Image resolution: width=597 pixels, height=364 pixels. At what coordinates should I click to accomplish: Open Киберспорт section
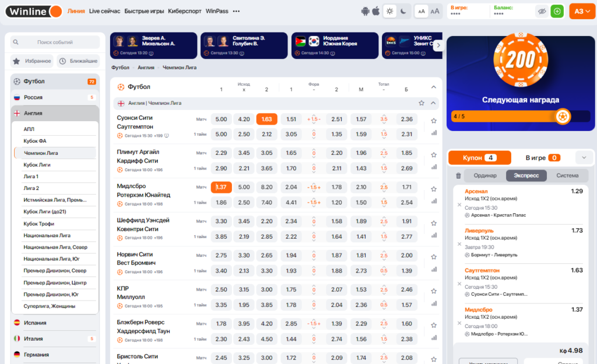point(185,11)
